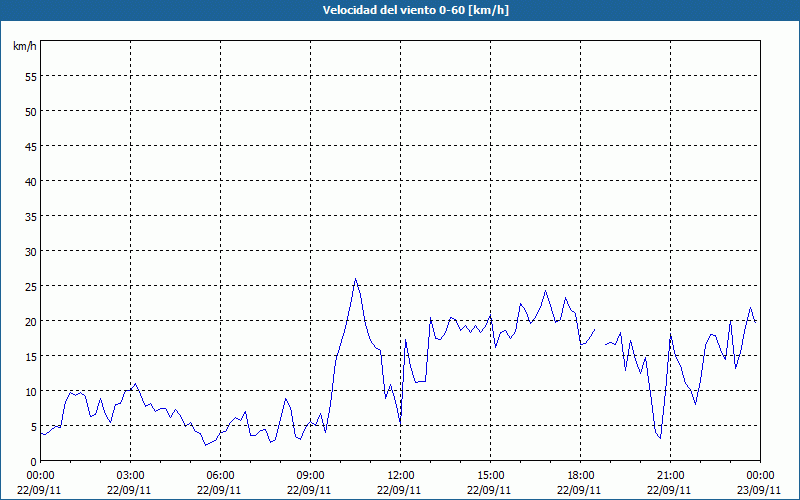Click the 18:00 time label
The width and height of the screenshot is (800, 500).
[580, 475]
